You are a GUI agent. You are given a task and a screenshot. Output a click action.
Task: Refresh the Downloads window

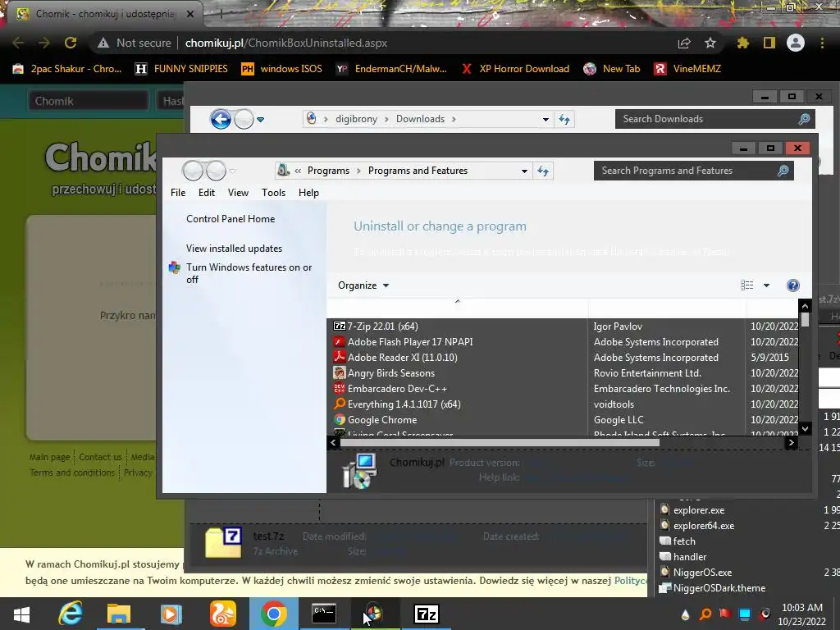(x=564, y=120)
